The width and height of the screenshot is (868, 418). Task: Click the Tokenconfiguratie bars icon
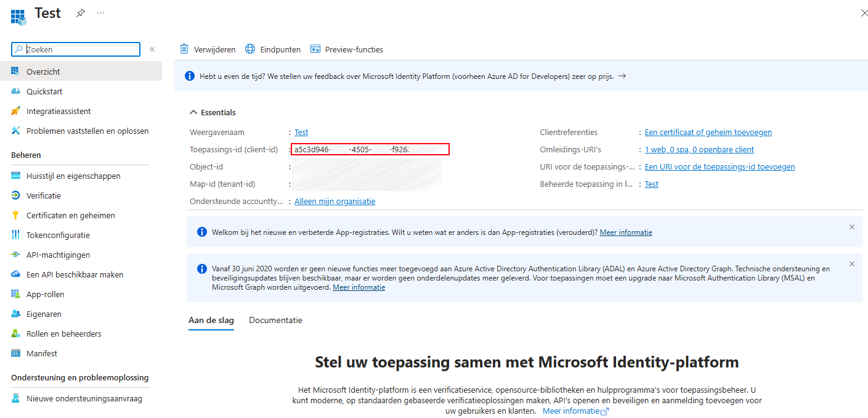(x=16, y=235)
